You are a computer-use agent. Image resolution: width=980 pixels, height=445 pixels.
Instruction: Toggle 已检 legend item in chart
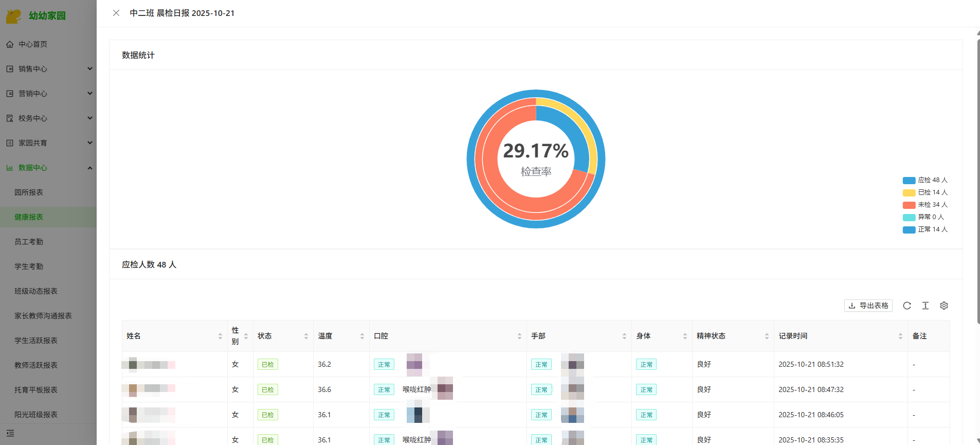point(925,192)
